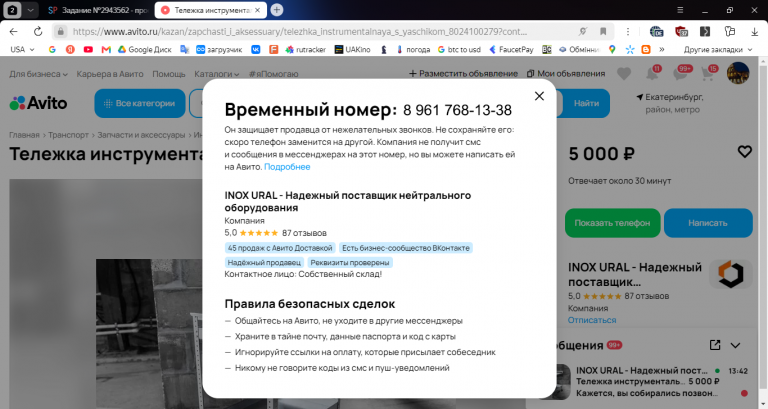Open the 'Все категории' button

(140, 103)
